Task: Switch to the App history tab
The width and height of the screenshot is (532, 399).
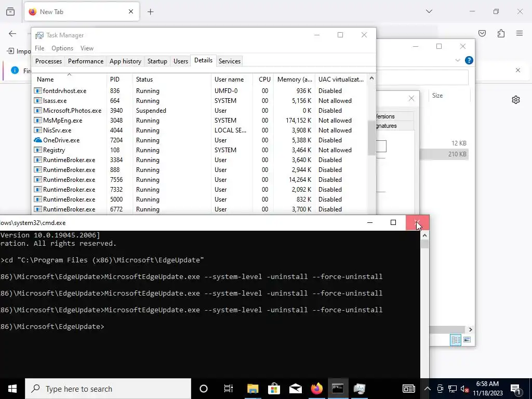Action: click(125, 61)
